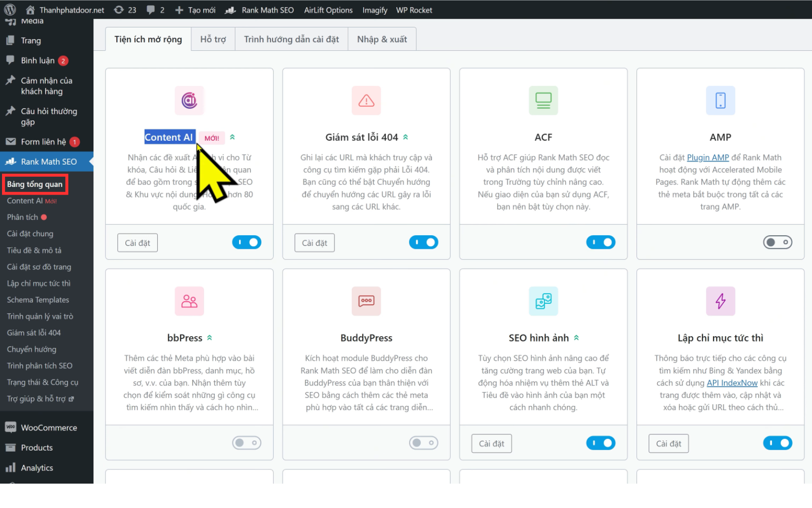Open Bảng tổng quan in Rank Math submenu

(x=35, y=184)
